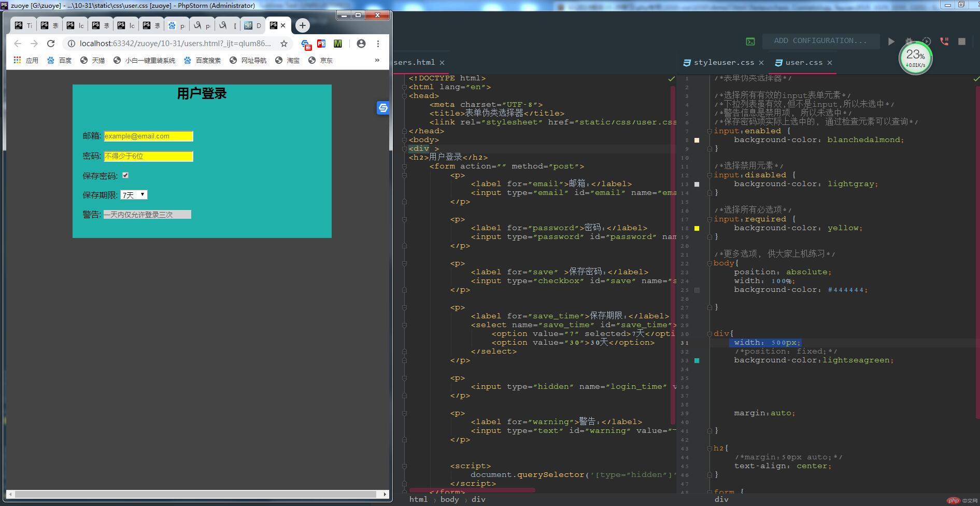This screenshot has width=980, height=506.
Task: Switch to the first Baidu paw browser tab
Action: coord(177,25)
